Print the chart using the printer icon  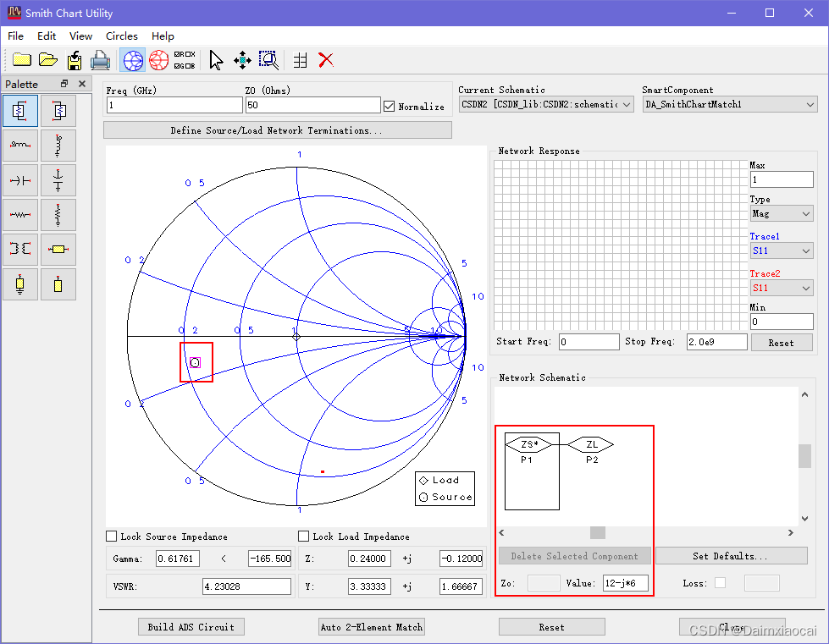pyautogui.click(x=100, y=60)
